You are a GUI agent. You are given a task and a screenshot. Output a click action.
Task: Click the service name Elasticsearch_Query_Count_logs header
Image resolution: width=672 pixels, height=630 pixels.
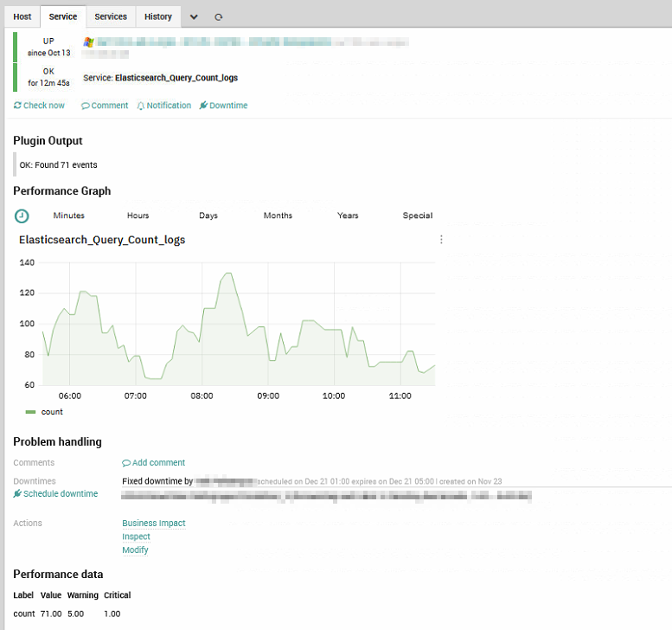(176, 78)
